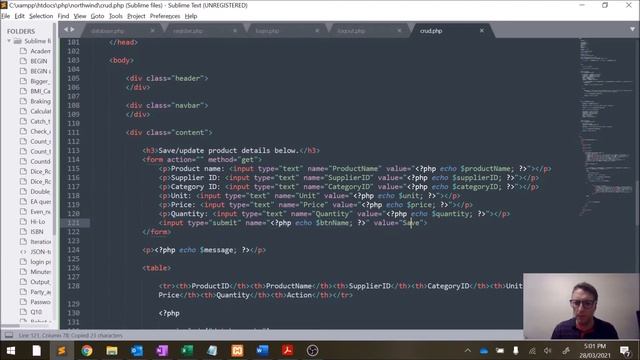
Task: Open the Iteration folder in sidebar
Action: coord(40,242)
